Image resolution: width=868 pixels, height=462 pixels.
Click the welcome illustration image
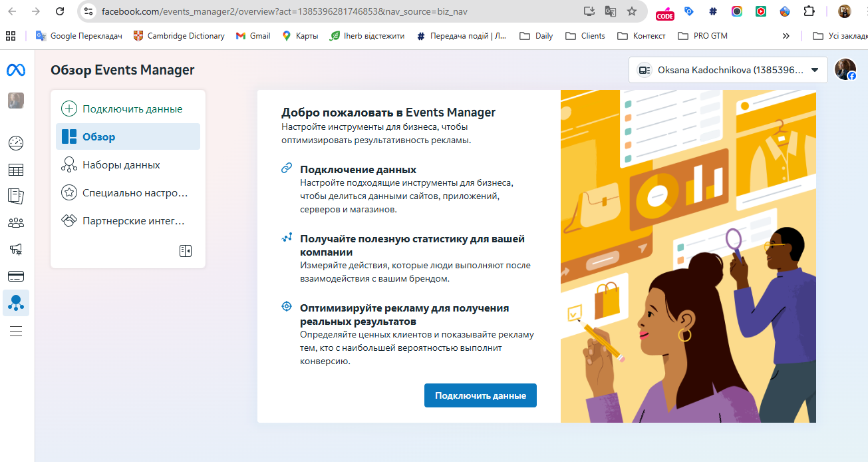[x=688, y=256]
